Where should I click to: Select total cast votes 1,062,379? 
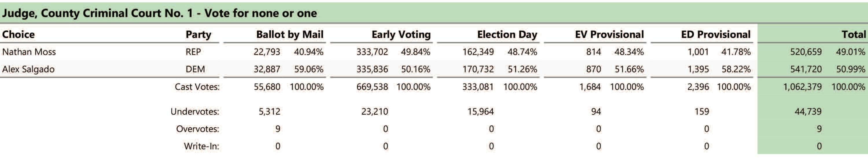[802, 87]
